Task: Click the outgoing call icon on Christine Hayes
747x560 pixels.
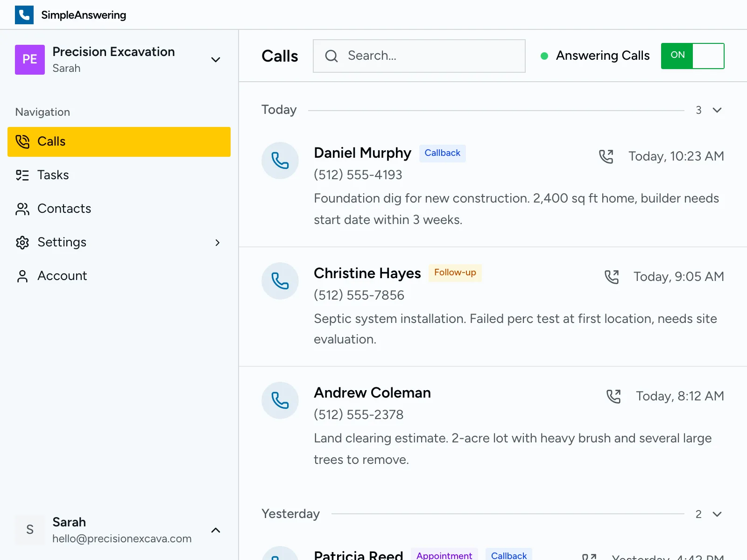Action: point(612,276)
